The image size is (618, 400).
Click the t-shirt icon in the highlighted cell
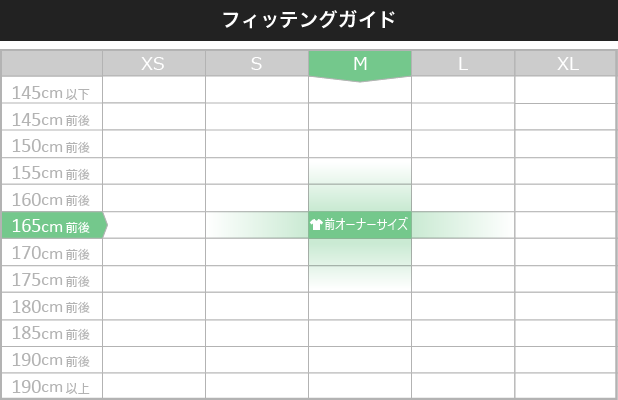coord(316,225)
